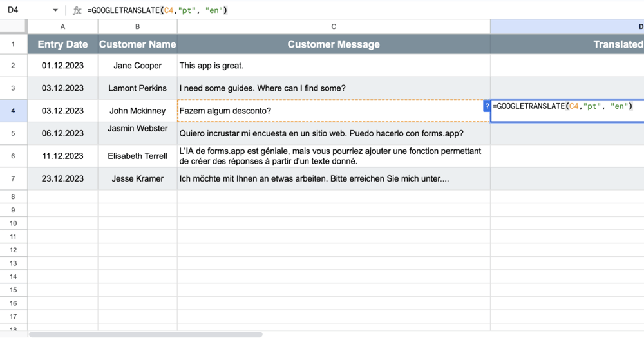Click the select-all corner box
This screenshot has width=644, height=338.
coord(14,26)
